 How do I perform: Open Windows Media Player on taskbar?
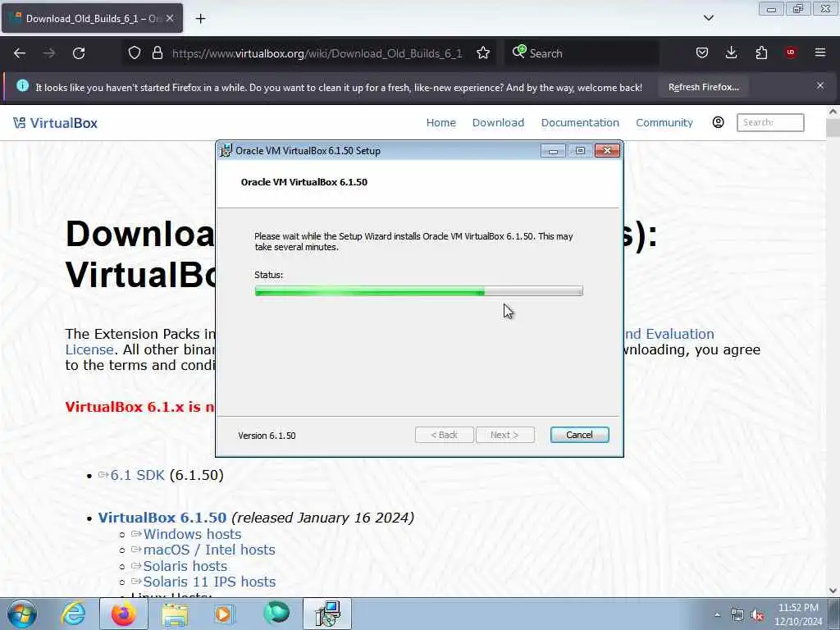[223, 614]
